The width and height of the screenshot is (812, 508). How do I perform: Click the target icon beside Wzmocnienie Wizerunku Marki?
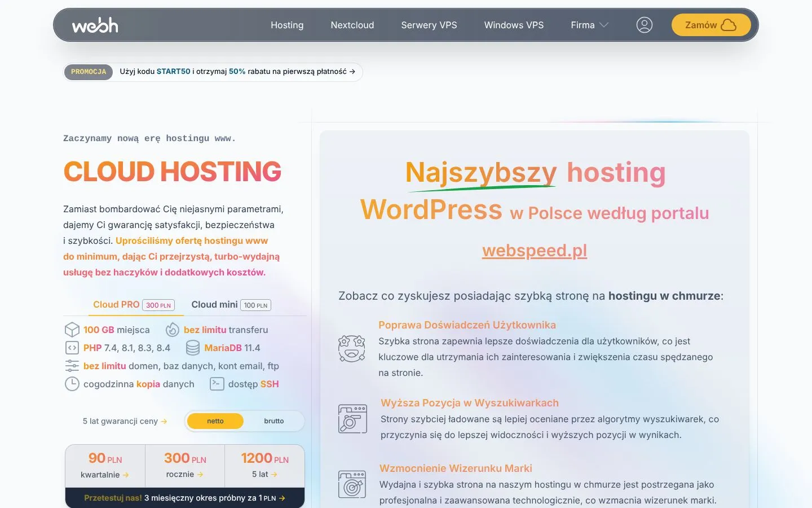point(352,484)
